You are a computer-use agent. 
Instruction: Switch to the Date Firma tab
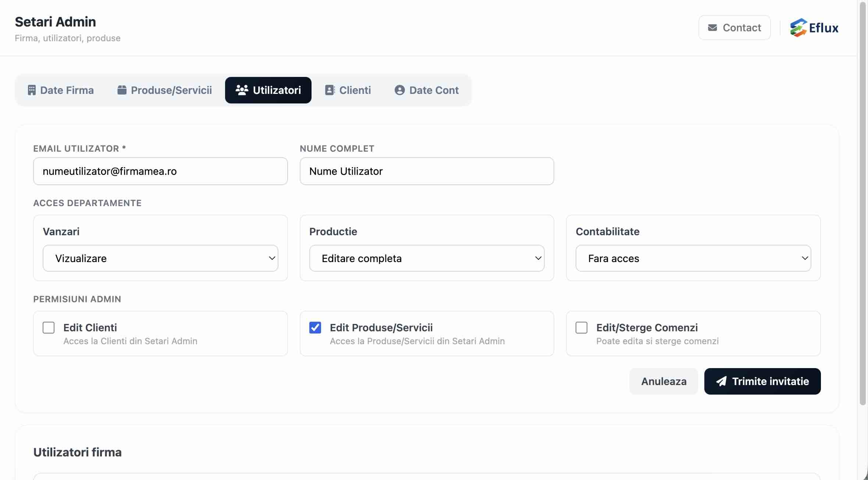point(61,90)
